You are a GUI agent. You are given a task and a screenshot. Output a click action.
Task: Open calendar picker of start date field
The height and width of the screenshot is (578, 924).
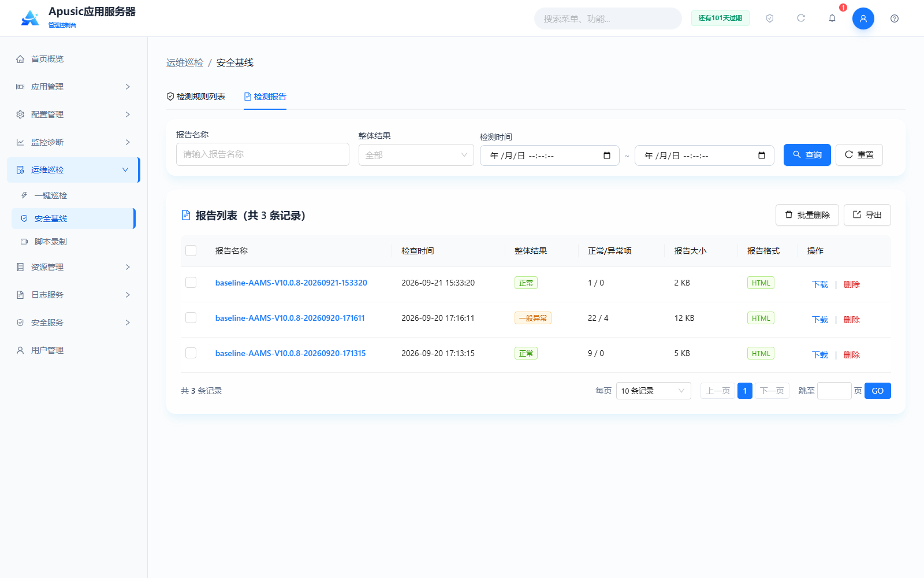[607, 155]
